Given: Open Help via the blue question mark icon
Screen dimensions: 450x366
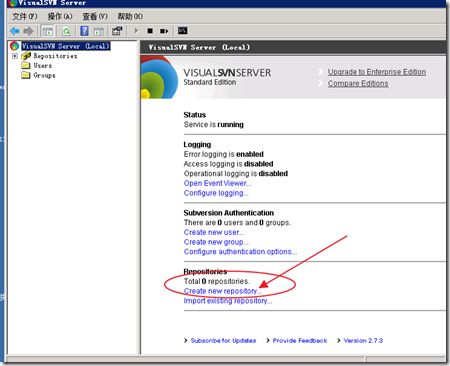Looking at the screenshot, I should (85, 31).
